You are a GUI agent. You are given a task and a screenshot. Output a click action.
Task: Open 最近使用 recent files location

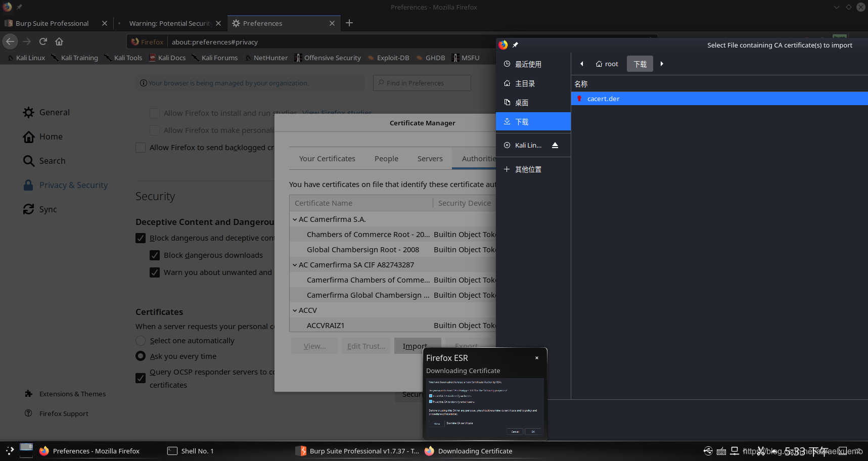coord(533,64)
